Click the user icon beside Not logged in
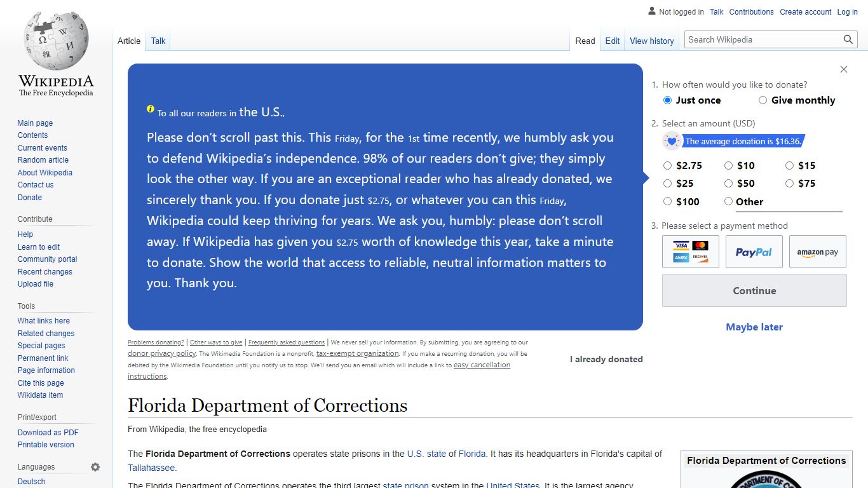The height and width of the screenshot is (488, 868). click(652, 11)
